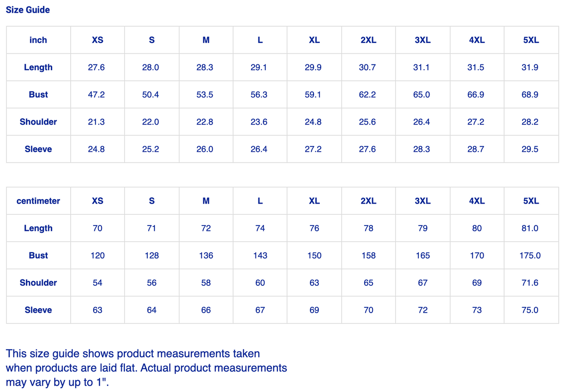Click the 143 bust value for size L
The image size is (585, 392).
pos(260,255)
